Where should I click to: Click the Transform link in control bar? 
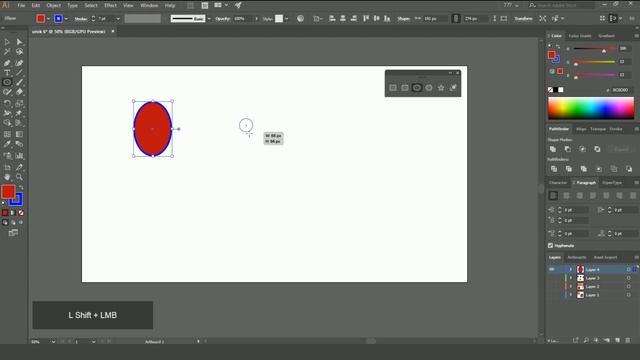coord(523,19)
